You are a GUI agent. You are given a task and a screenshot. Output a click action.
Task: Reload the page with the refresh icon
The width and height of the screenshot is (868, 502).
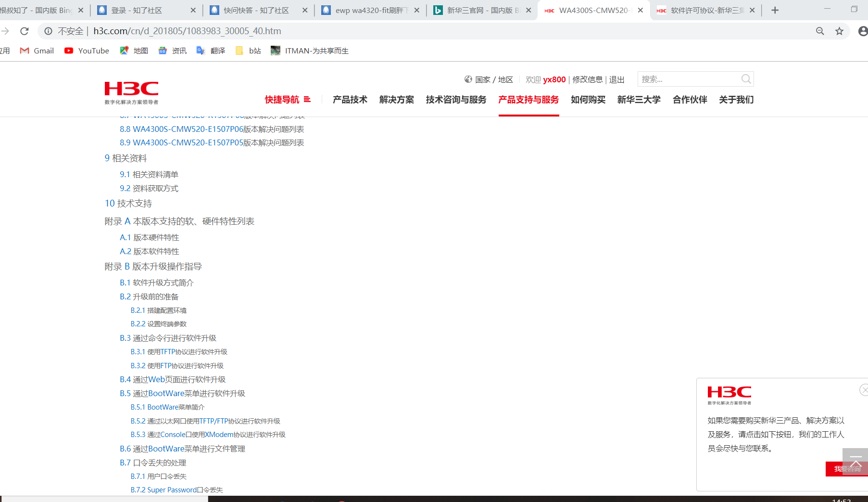25,31
